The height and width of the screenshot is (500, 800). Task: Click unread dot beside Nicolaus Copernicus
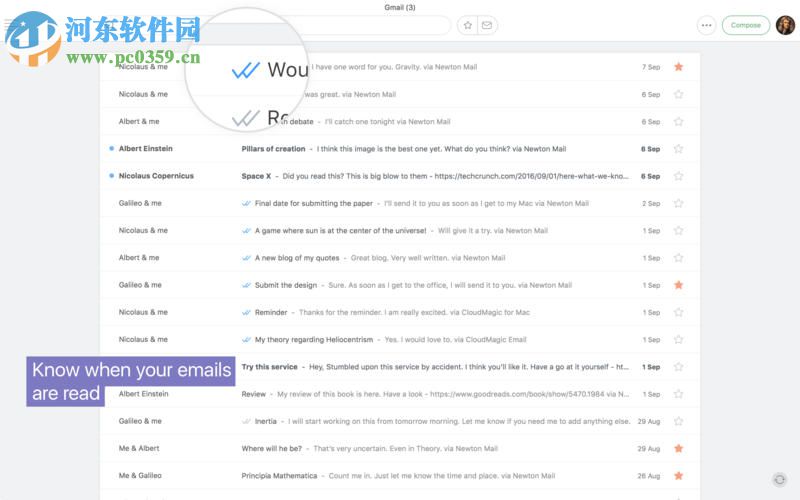tap(111, 176)
